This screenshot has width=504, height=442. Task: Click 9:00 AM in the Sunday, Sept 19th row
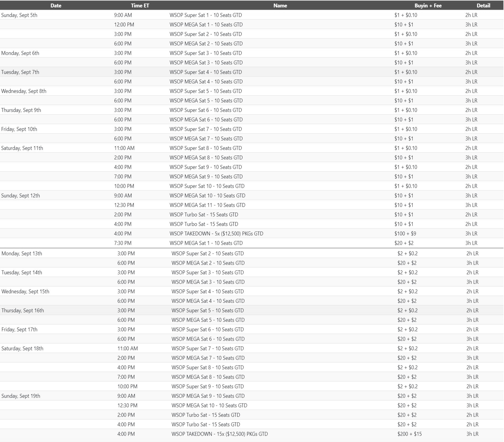coord(126,396)
